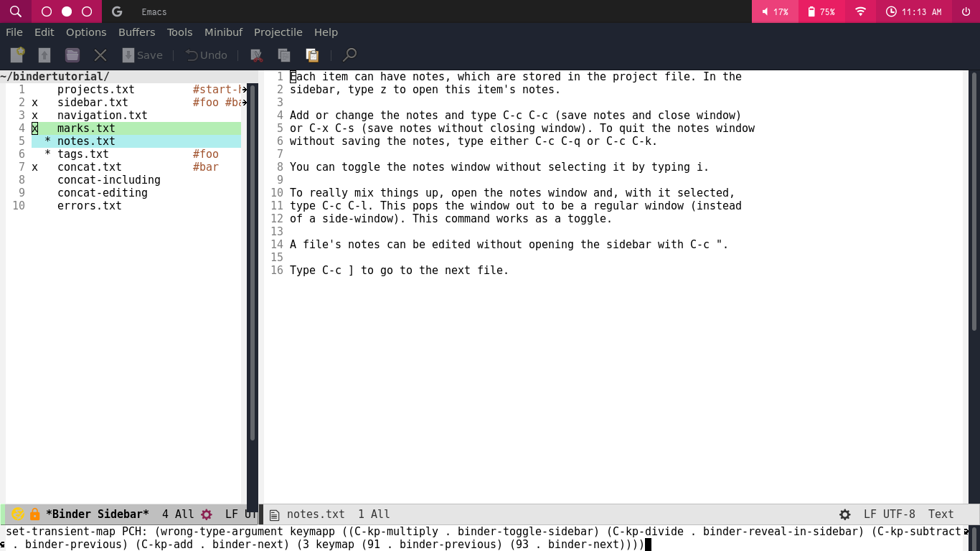
Task: Select navigation.txt in the sidebar
Action: 103,116
